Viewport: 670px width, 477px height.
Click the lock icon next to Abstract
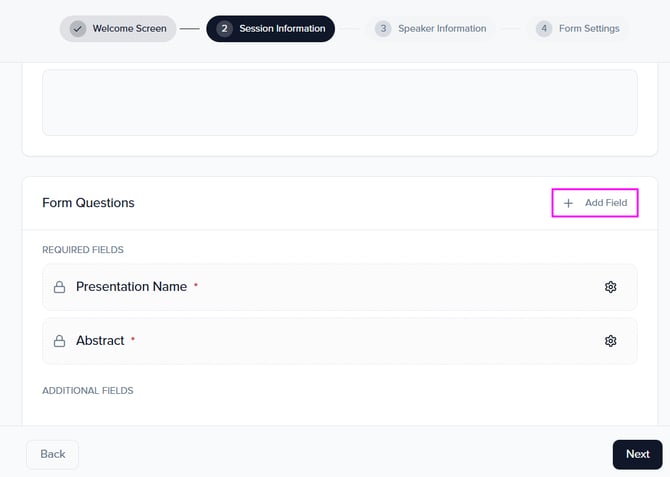pos(59,341)
